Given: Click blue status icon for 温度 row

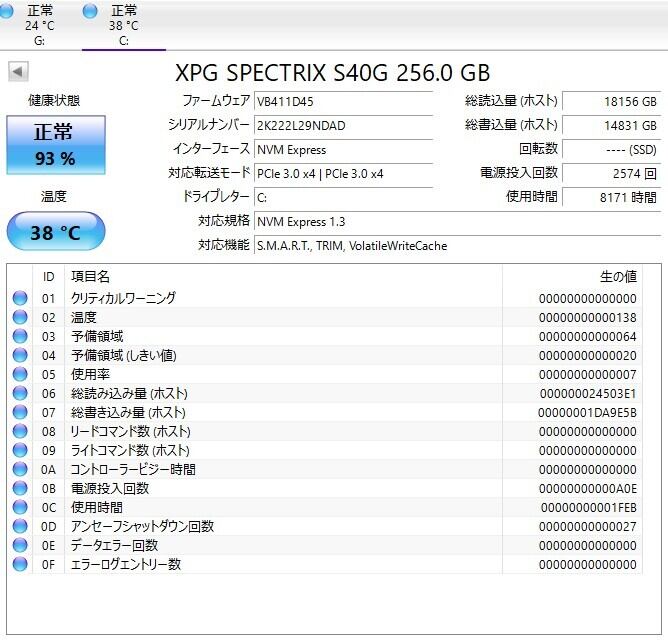Looking at the screenshot, I should click(x=19, y=317).
